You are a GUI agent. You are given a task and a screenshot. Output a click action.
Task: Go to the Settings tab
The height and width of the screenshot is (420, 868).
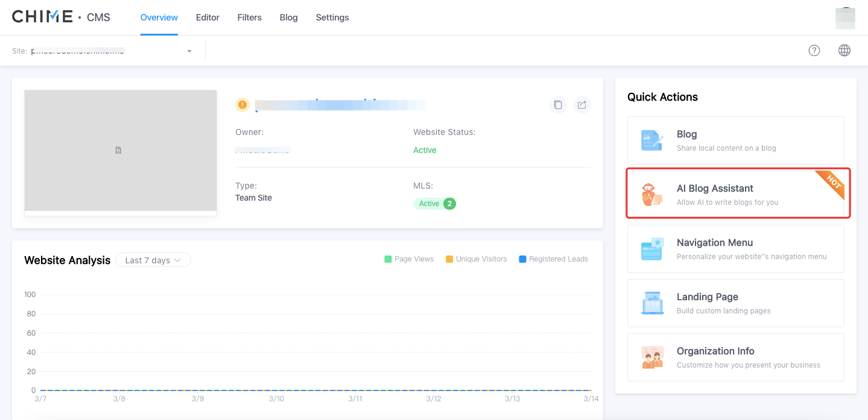[x=332, y=17]
